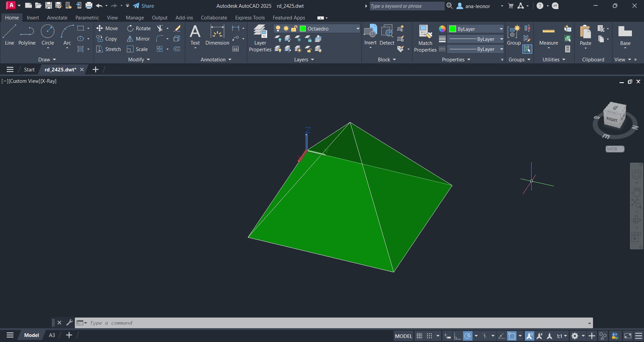Viewport: 644px width, 342px height.
Task: Toggle Ortho mode in status bar
Action: (457, 336)
